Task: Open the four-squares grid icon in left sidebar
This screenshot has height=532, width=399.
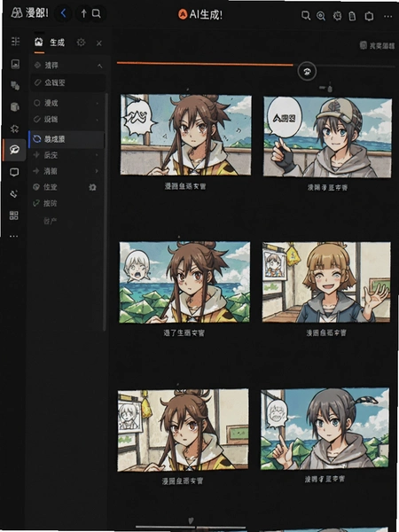Action: [14, 215]
